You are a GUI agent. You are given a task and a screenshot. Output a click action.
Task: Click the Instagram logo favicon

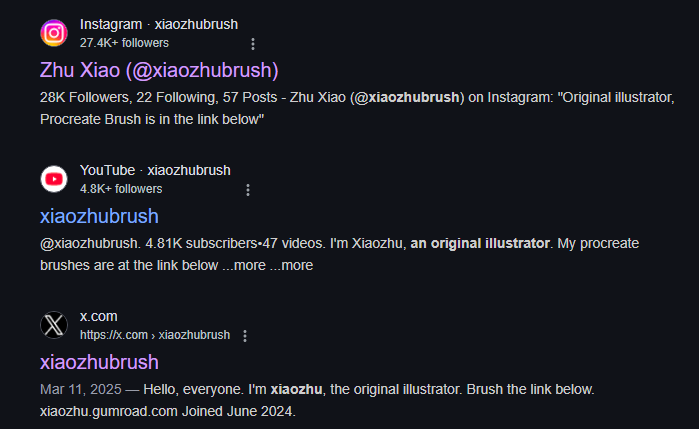click(54, 33)
